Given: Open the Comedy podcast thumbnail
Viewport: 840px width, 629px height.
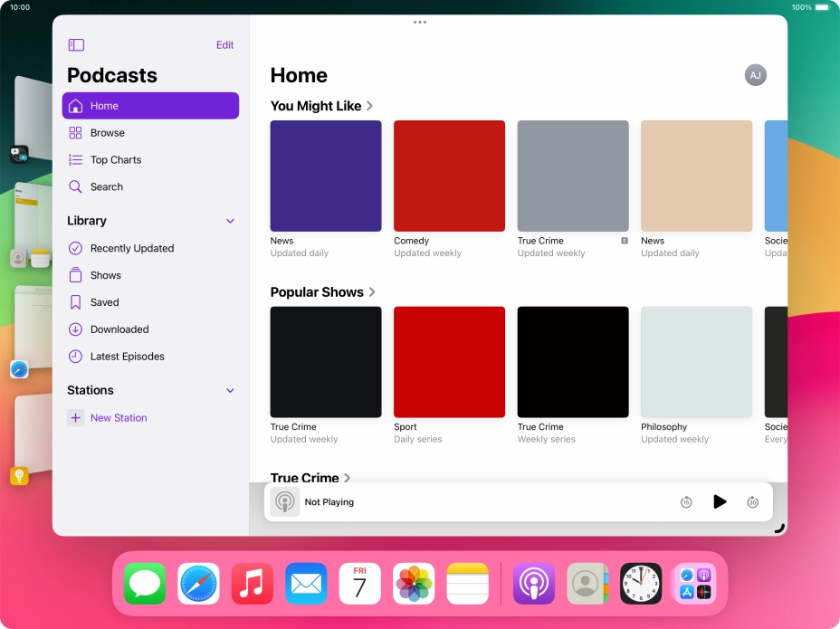Looking at the screenshot, I should [x=448, y=176].
